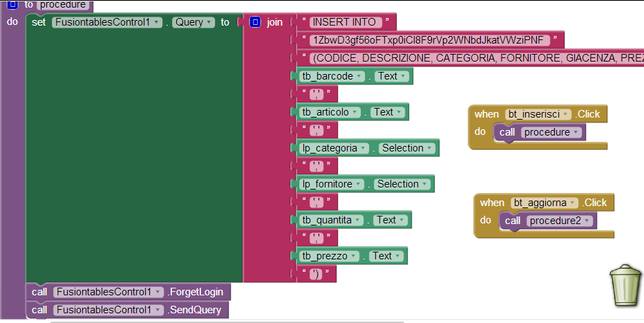Open Text property dropdown of tb_quantita

[390, 220]
